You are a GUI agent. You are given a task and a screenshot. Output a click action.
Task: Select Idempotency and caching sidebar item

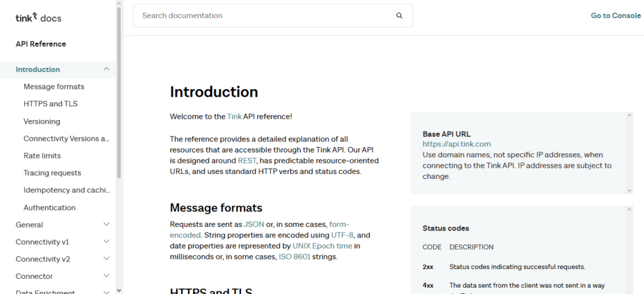pos(67,190)
